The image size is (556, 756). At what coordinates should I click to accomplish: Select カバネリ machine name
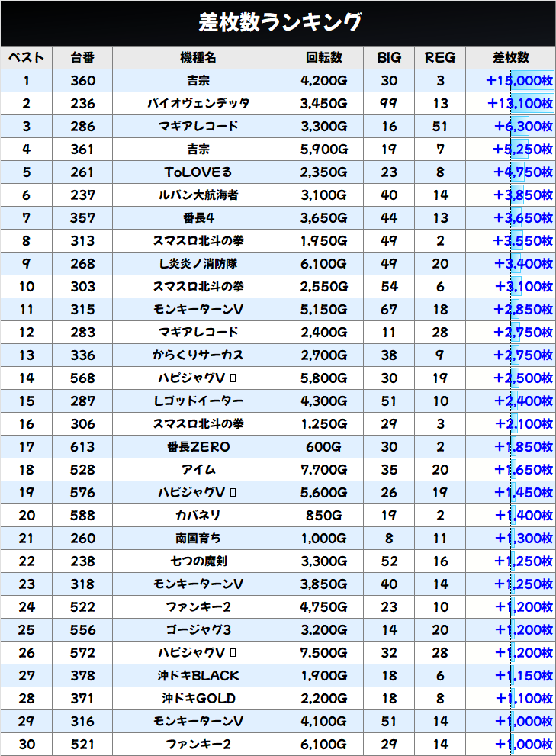pos(198,516)
